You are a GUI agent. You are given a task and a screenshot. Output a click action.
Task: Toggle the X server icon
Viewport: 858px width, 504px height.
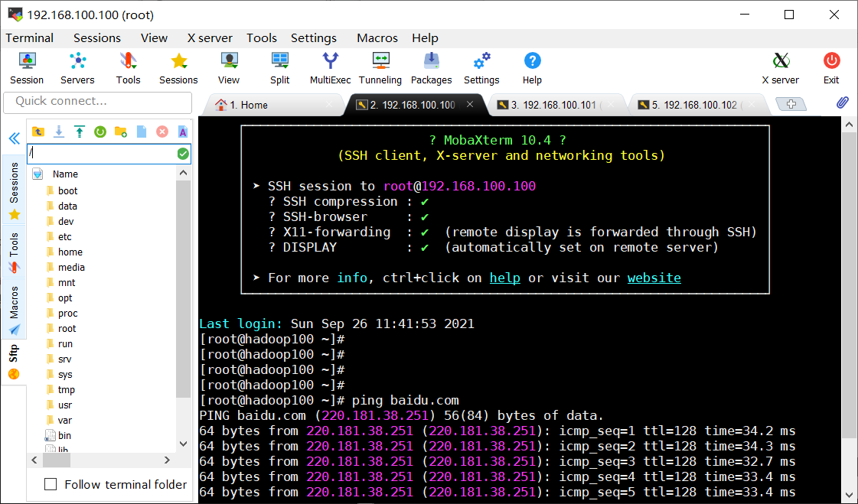780,68
